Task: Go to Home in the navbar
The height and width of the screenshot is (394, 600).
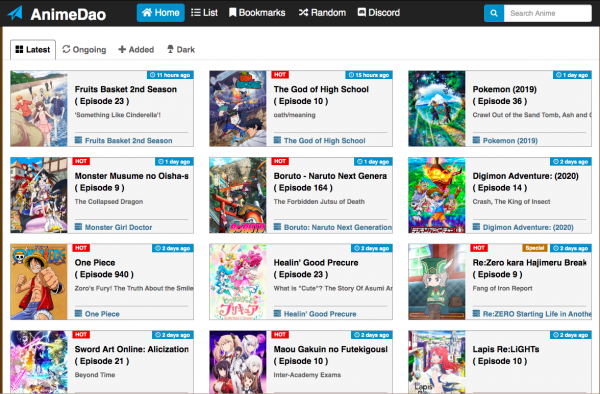Action: (161, 13)
